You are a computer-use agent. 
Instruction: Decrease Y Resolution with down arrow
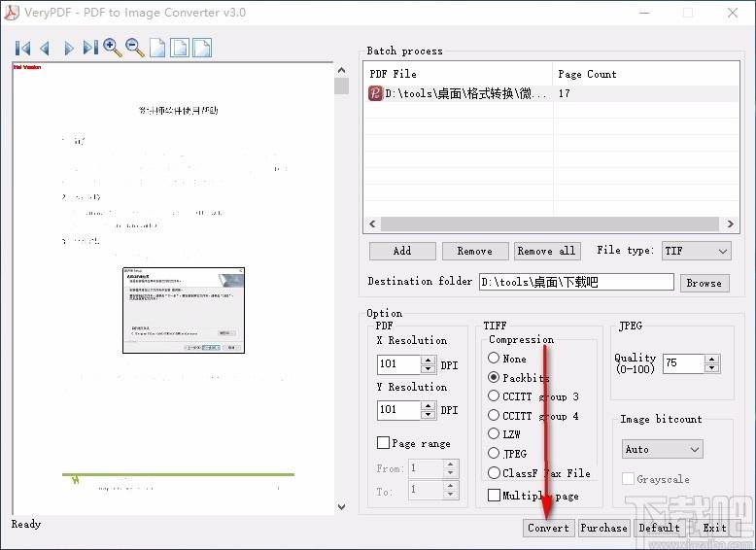tap(428, 415)
